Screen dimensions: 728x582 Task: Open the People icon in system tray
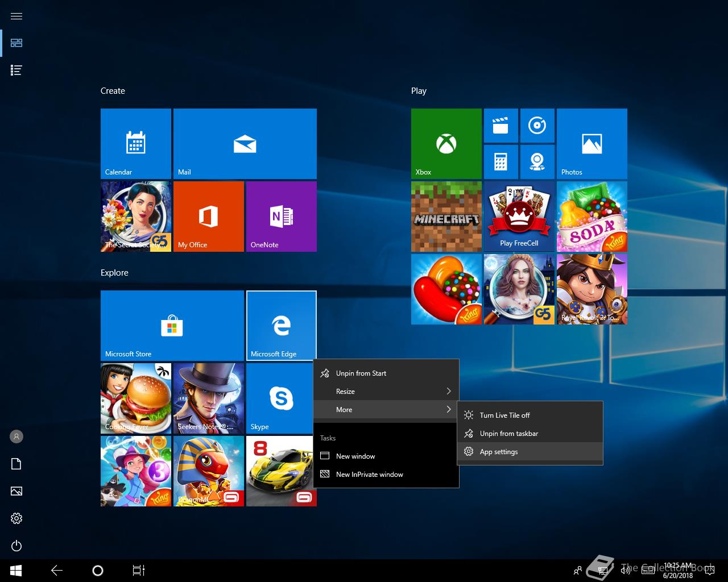(x=578, y=571)
